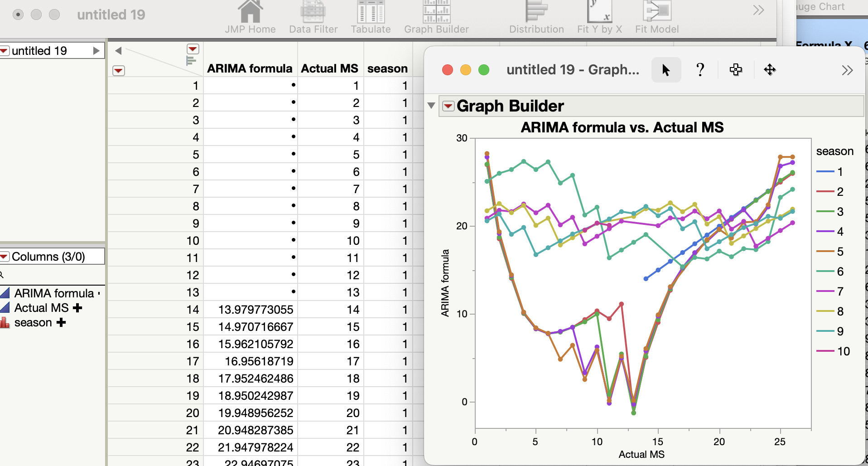Expand the Columns (3/0) panel menu
This screenshot has width=868, height=466.
(x=4, y=256)
